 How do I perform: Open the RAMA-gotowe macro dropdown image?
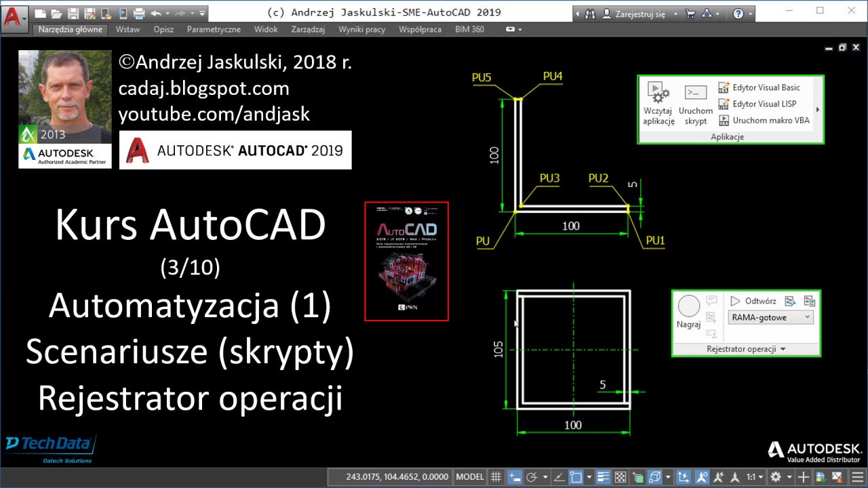(770, 317)
